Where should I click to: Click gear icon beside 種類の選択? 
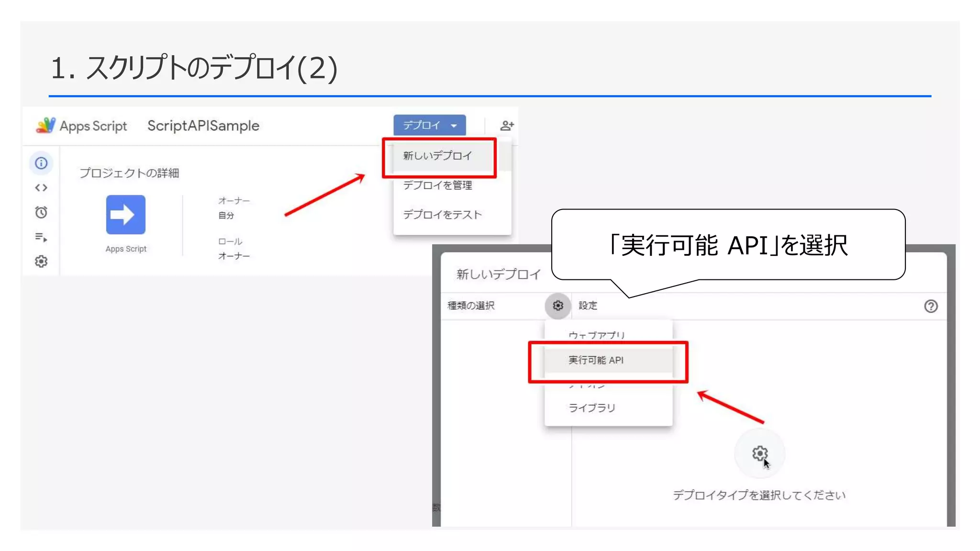pyautogui.click(x=558, y=306)
